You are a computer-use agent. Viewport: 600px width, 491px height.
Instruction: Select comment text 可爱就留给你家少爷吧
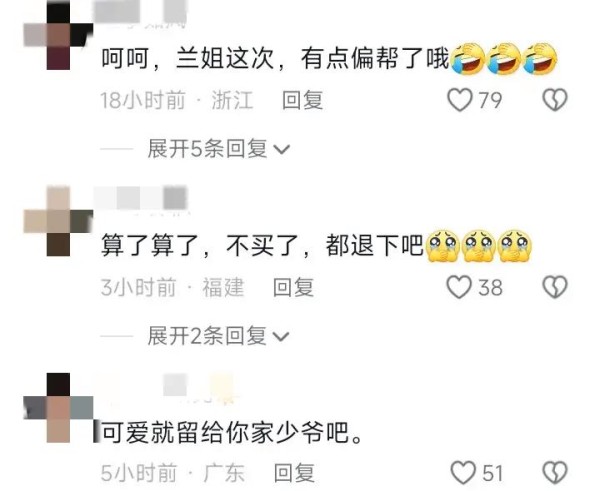tap(232, 432)
